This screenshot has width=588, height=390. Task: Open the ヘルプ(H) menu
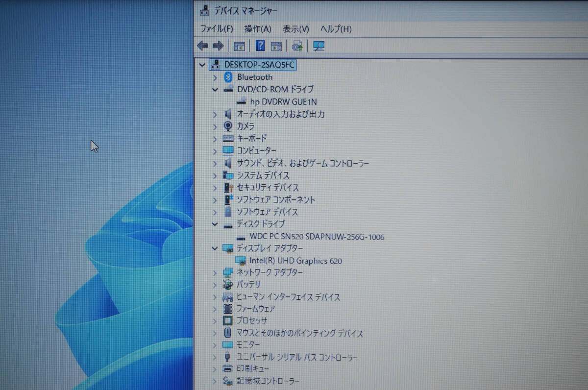[x=336, y=29]
